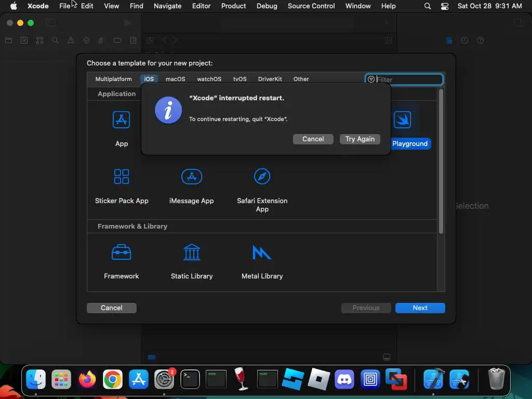Screen dimensions: 532x399
Task: Open the Editor menu
Action: tap(201, 6)
